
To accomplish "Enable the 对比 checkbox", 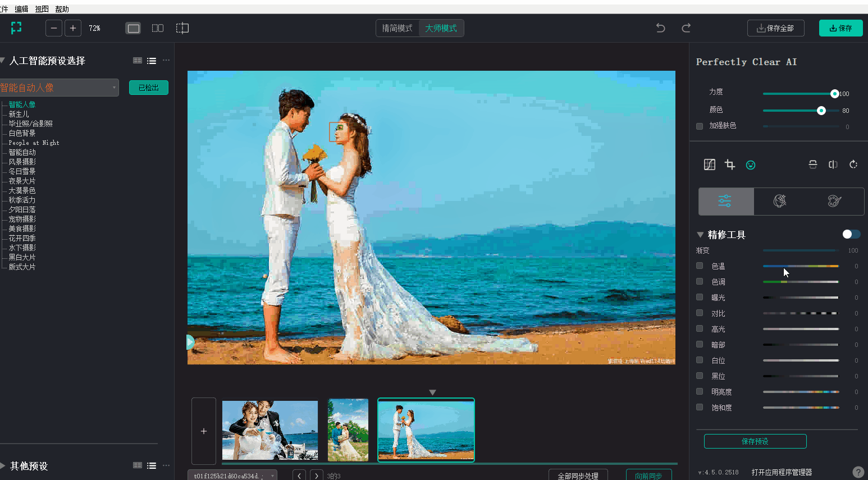I will [x=700, y=313].
